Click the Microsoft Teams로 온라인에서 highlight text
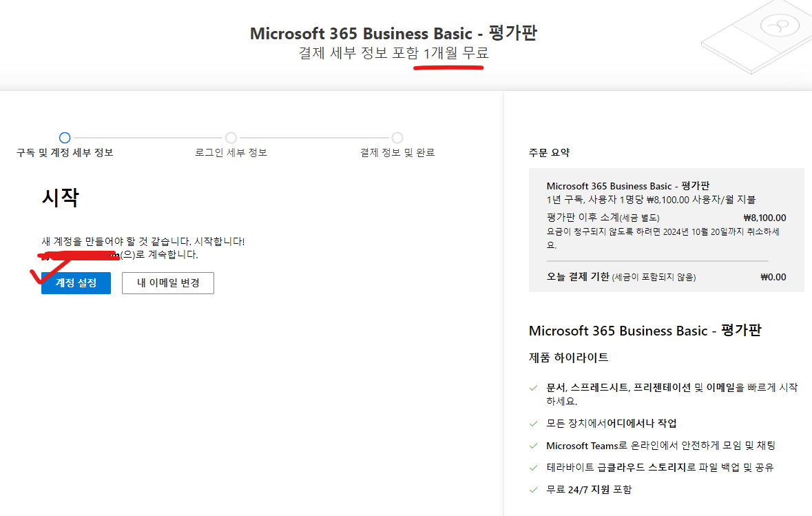 coord(660,446)
